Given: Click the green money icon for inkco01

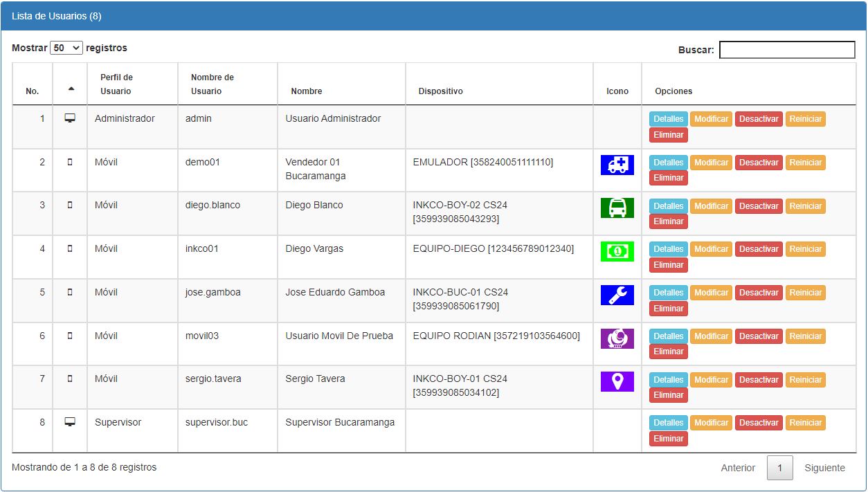Looking at the screenshot, I should [x=617, y=251].
